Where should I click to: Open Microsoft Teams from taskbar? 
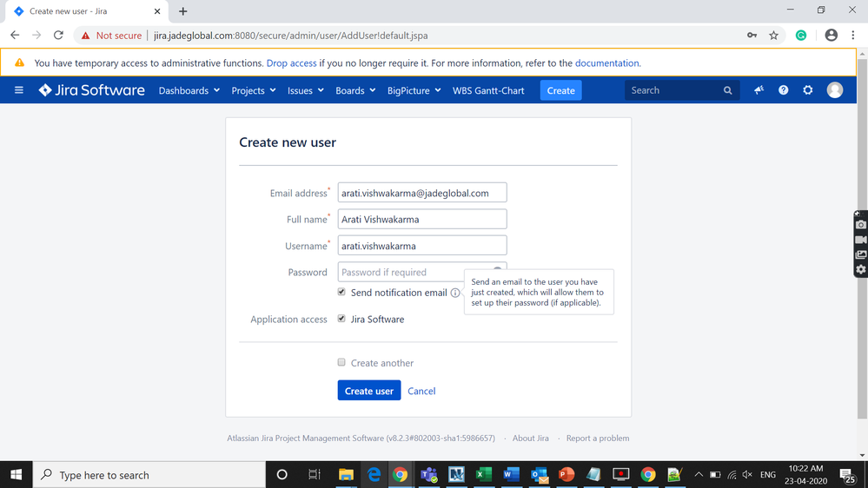[x=429, y=475]
